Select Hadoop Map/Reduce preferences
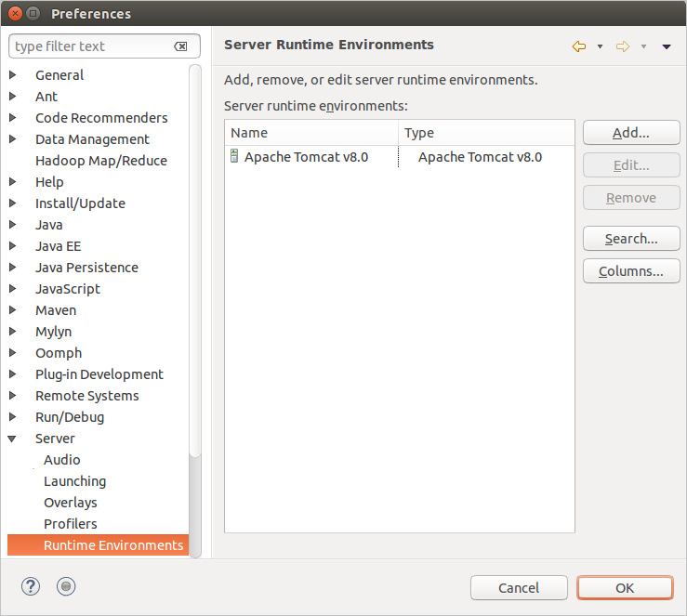Viewport: 687px width, 616px height. click(x=101, y=161)
